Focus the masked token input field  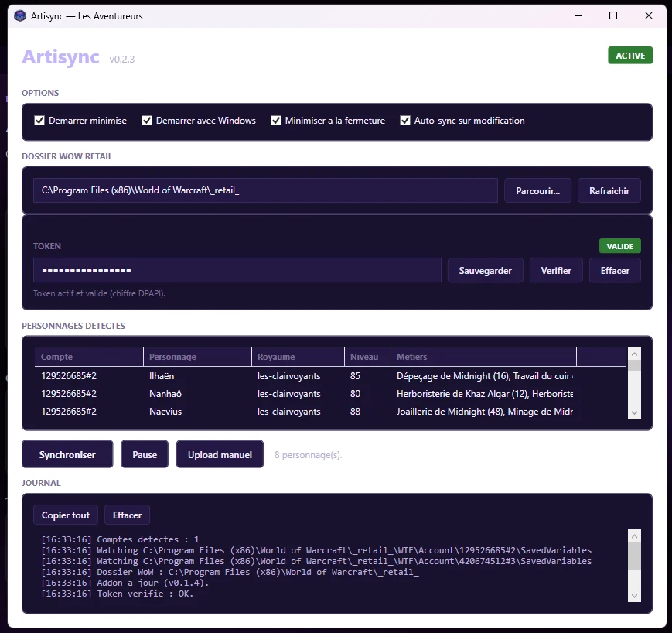[x=237, y=270]
